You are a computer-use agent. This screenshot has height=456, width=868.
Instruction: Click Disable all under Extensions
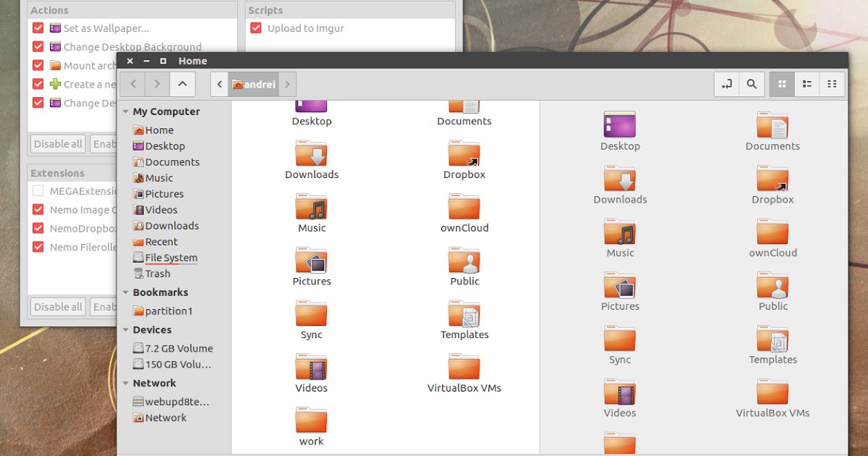58,306
